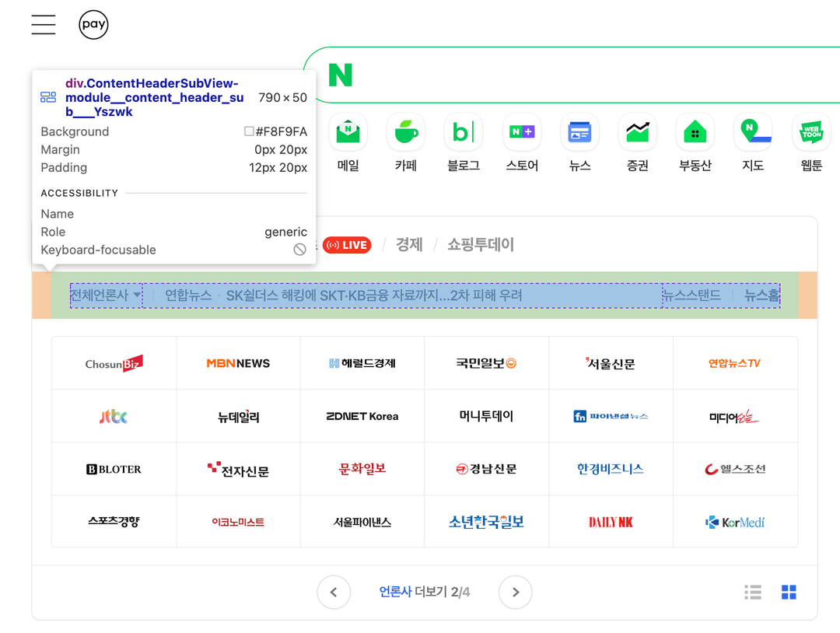840x633 pixels.
Task: Go to previous press page arrow
Action: [334, 593]
